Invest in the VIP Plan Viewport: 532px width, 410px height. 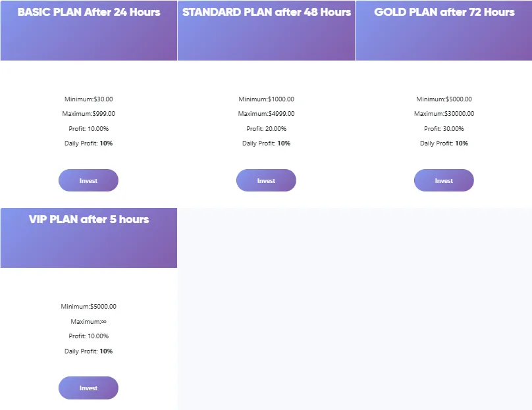click(x=88, y=388)
